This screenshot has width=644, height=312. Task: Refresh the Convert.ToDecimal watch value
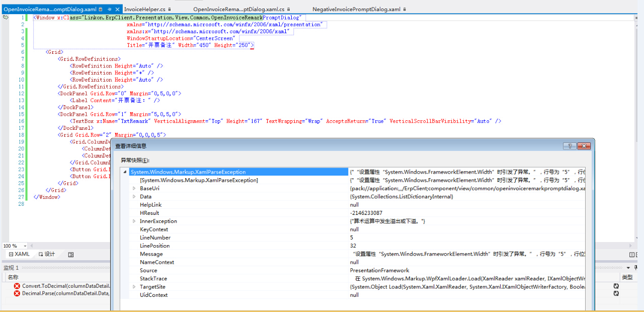(616, 286)
